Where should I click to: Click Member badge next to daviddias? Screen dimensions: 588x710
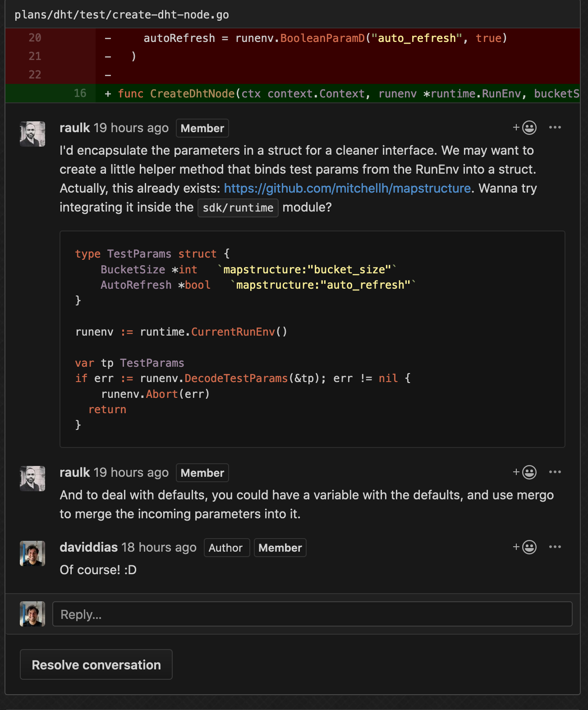tap(280, 548)
